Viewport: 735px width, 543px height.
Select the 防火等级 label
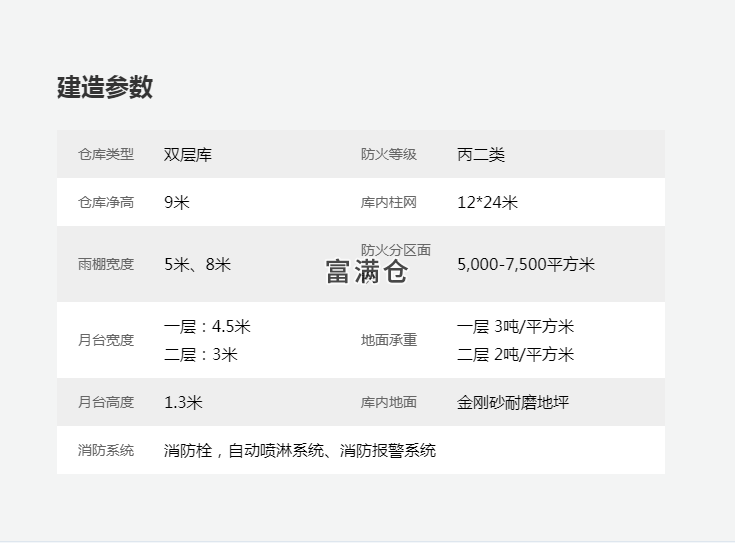click(x=389, y=155)
